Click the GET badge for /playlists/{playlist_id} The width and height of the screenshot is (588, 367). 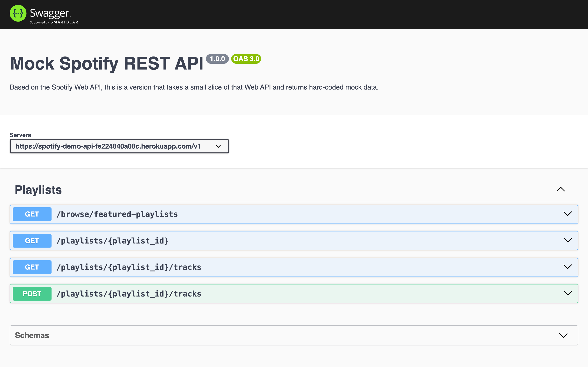(31, 241)
